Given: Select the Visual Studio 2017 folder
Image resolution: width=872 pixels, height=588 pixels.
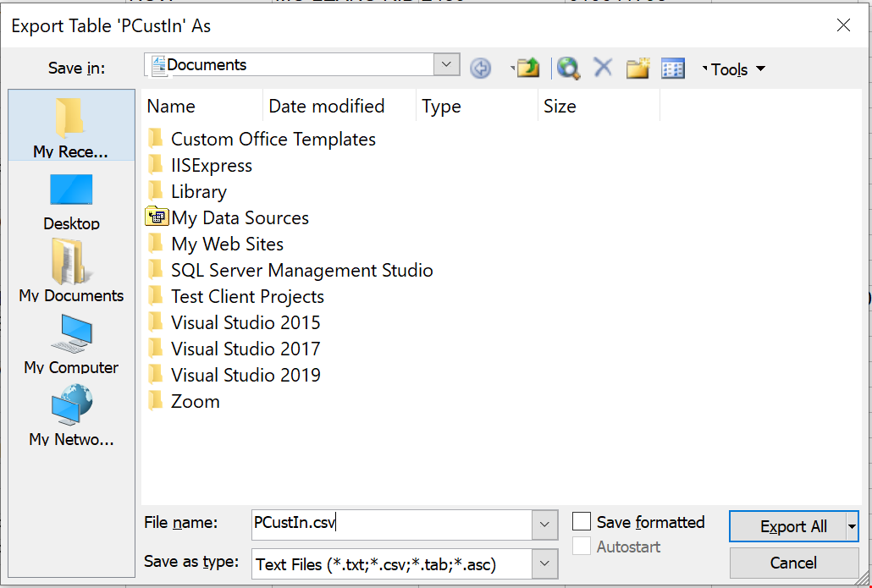Looking at the screenshot, I should click(235, 349).
